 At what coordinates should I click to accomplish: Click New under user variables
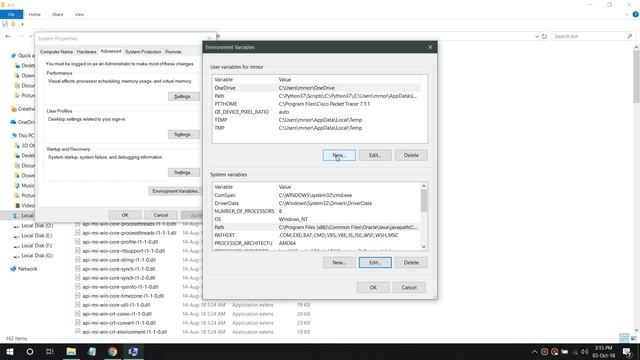[x=339, y=155]
